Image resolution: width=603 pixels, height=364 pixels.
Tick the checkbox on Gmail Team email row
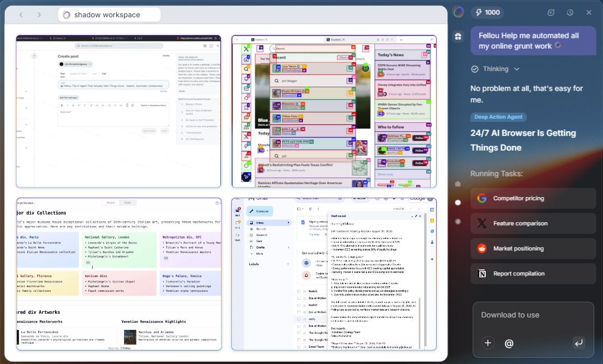pos(299,347)
